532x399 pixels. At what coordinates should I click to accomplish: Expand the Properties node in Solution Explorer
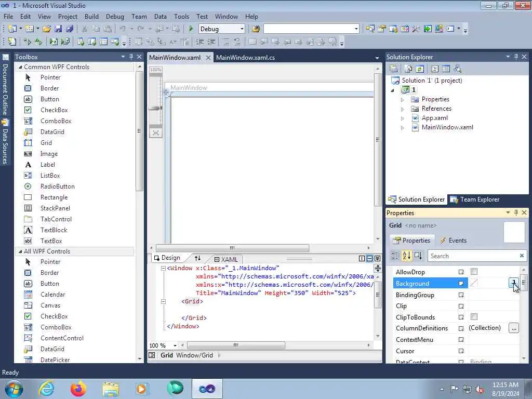[x=403, y=100]
